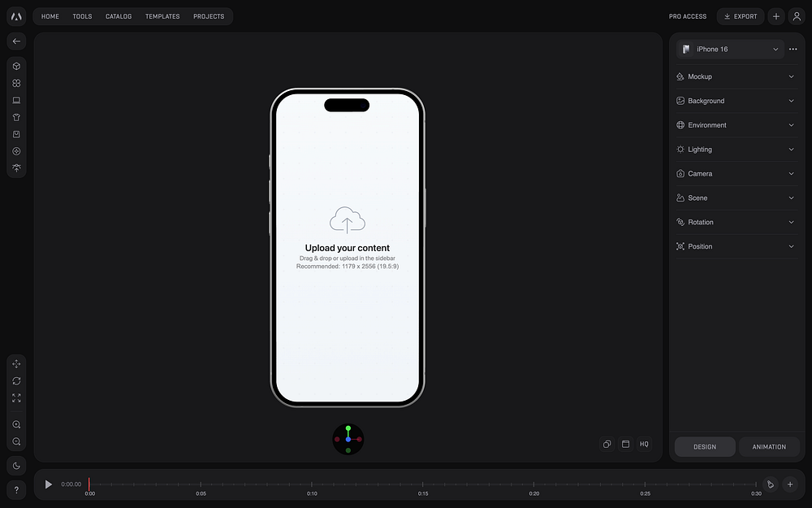The image size is (812, 508).
Task: Expand the Scene section
Action: click(736, 198)
